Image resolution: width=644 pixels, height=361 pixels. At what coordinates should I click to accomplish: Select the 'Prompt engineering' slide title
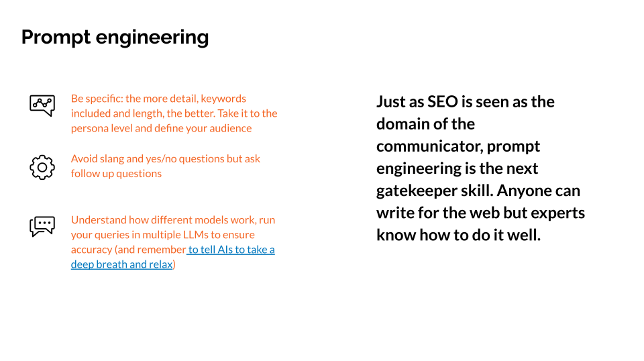(115, 37)
